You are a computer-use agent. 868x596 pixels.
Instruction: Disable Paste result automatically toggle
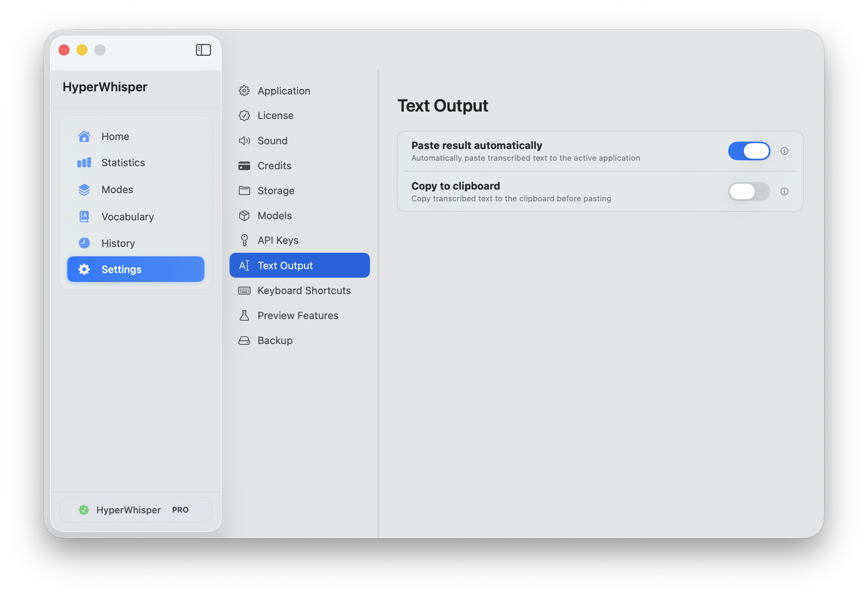pyautogui.click(x=749, y=151)
